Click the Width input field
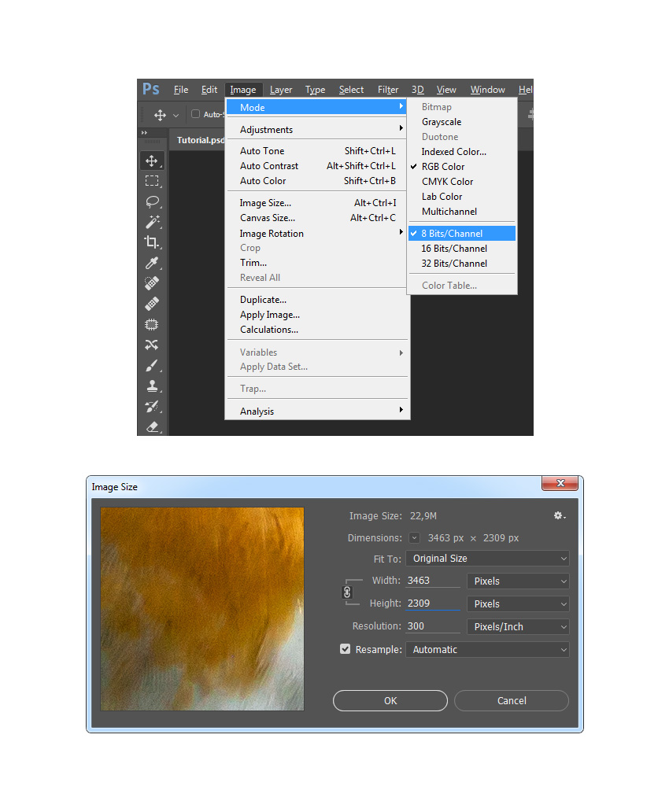Image resolution: width=669 pixels, height=812 pixels. pyautogui.click(x=432, y=581)
